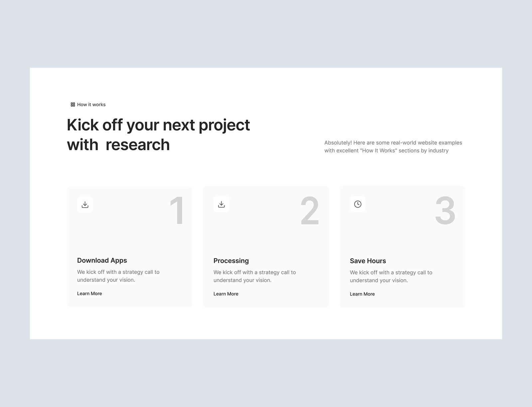Click the download icon in Processing card
This screenshot has width=532, height=407.
click(221, 204)
